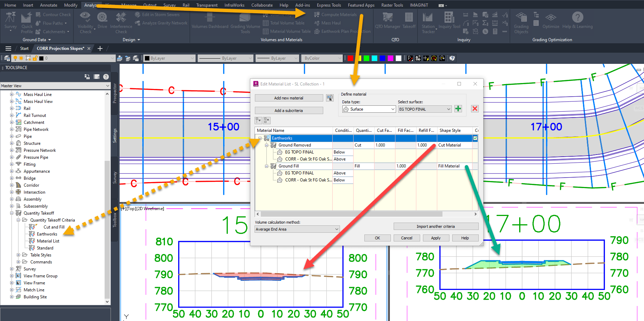Pick the red color swatch in toolbar
The height and width of the screenshot is (321, 644).
tap(350, 58)
